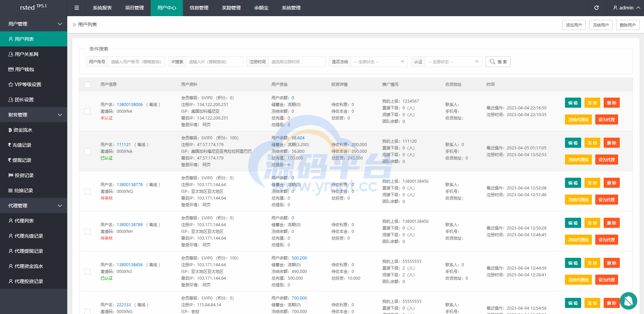Open the 认证 status dropdown

pyautogui.click(x=454, y=62)
